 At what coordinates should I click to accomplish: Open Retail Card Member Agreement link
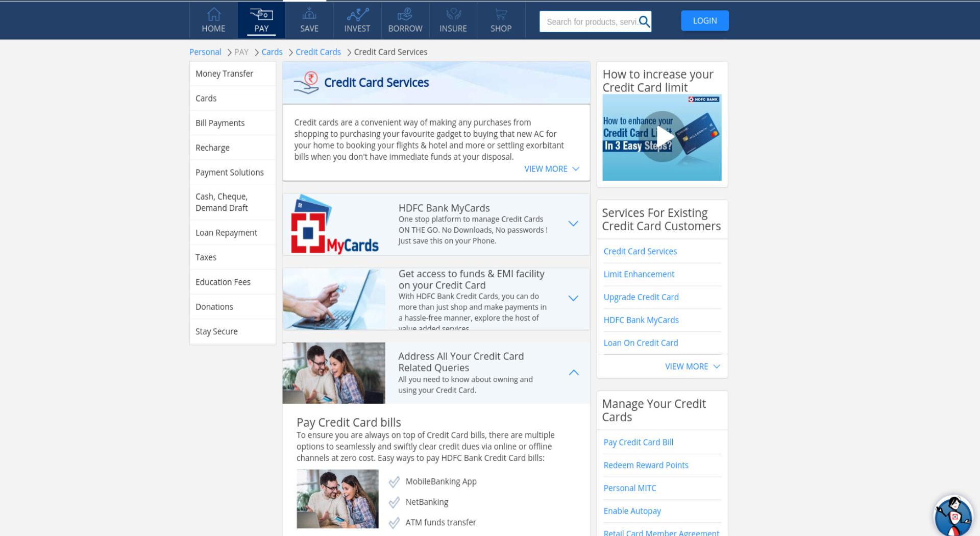[x=661, y=532]
